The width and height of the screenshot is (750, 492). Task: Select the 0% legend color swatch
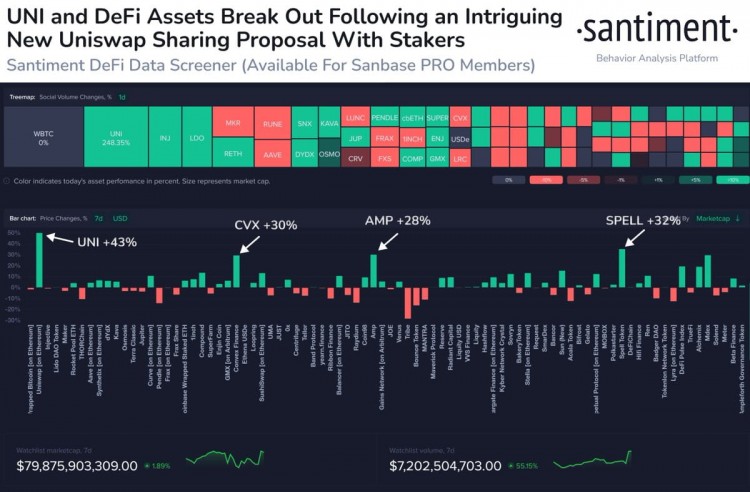point(508,181)
